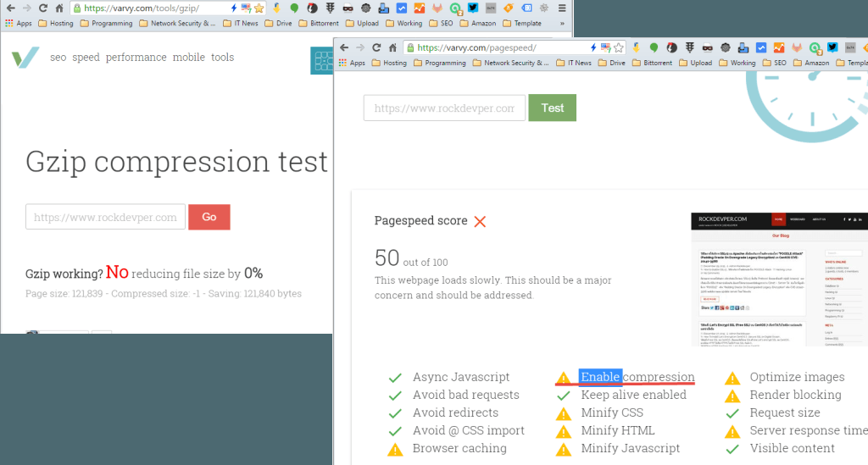Open the Optimize images result
The image size is (868, 465).
point(797,377)
